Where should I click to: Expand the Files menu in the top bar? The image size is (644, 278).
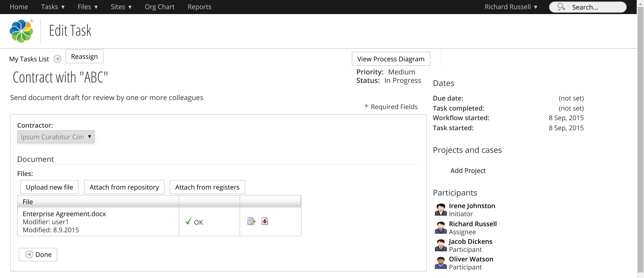click(88, 7)
